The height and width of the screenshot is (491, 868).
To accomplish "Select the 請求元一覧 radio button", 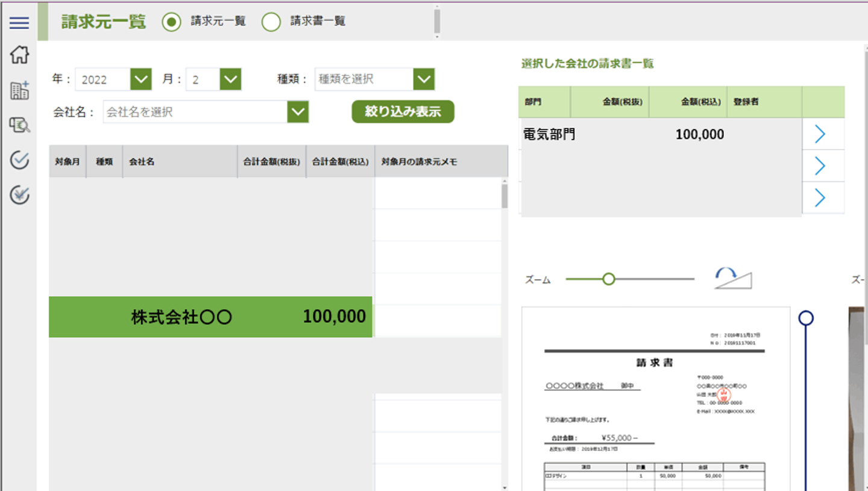I will point(171,22).
